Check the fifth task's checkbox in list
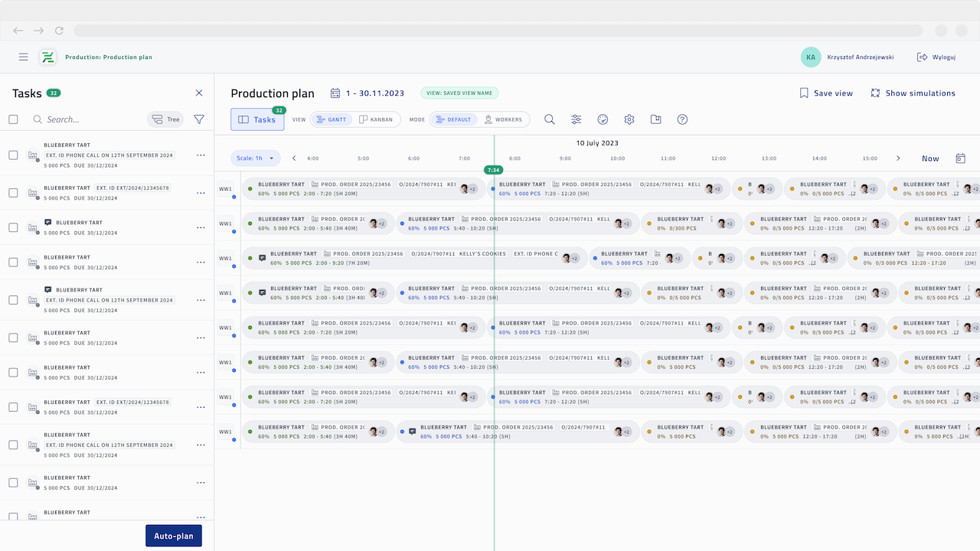The image size is (980, 551). click(13, 300)
